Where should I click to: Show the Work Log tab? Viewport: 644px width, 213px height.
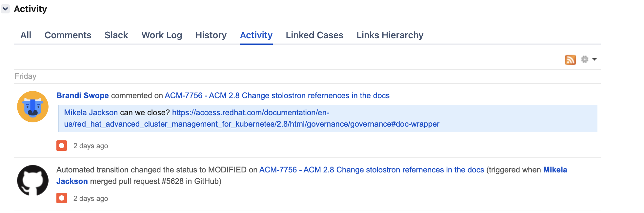point(162,35)
